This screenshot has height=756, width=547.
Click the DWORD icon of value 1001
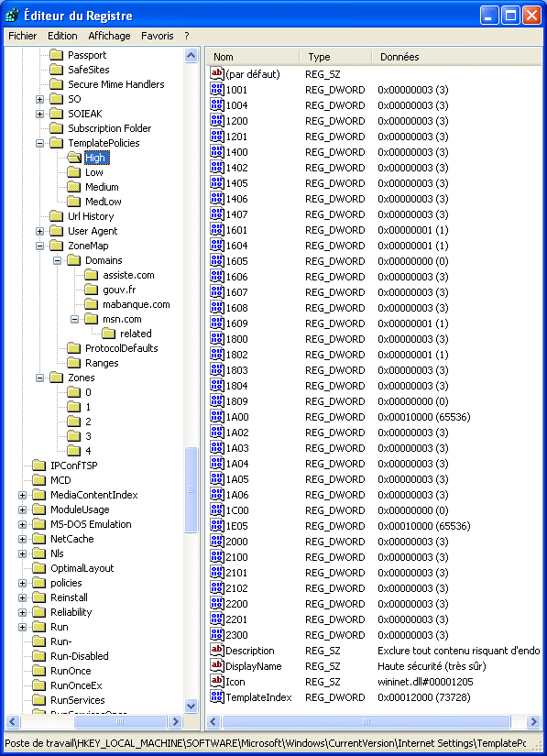[x=217, y=89]
